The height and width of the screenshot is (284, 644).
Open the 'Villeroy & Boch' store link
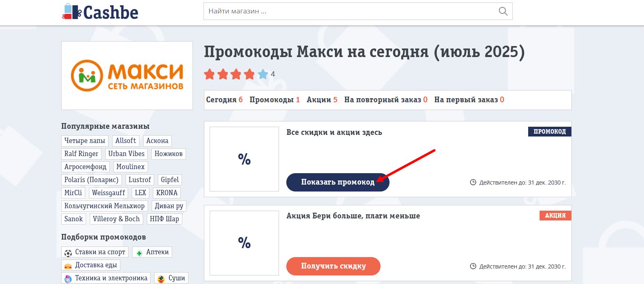coord(116,219)
